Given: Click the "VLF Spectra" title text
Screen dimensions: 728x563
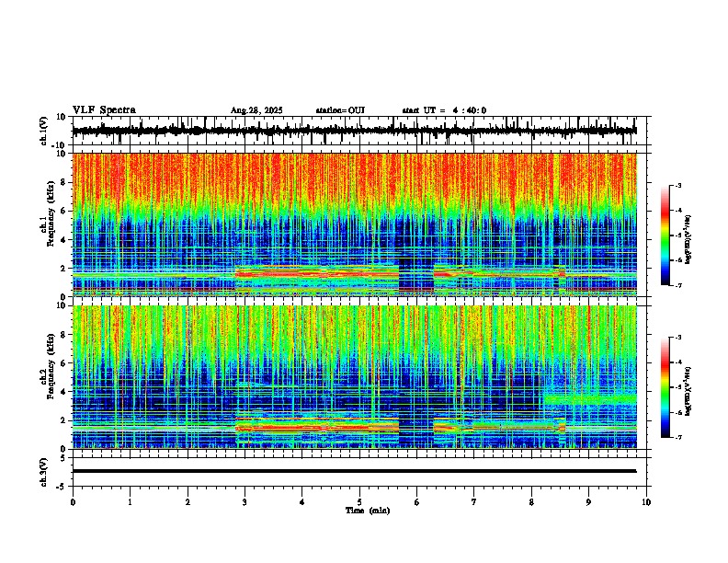Looking at the screenshot, I should click(104, 110).
